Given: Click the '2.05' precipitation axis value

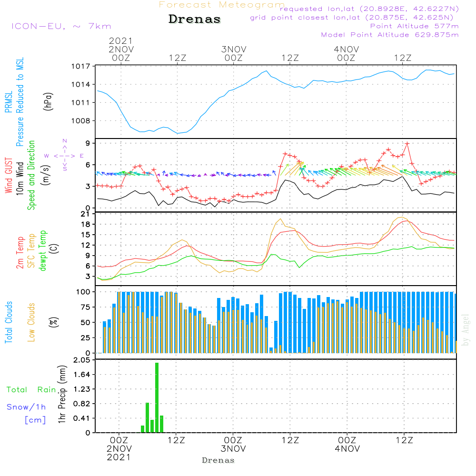Looking at the screenshot, I should pos(82,360).
